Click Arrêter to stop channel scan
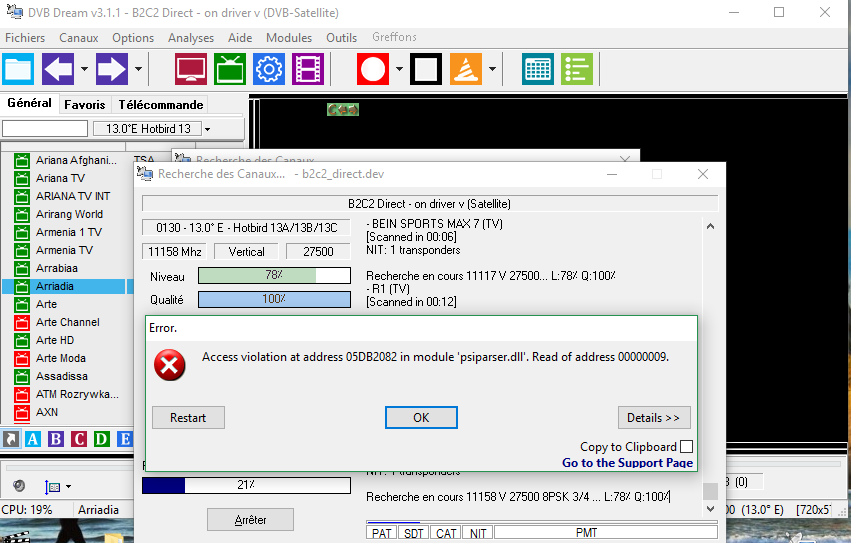Image resolution: width=851 pixels, height=543 pixels. tap(250, 520)
